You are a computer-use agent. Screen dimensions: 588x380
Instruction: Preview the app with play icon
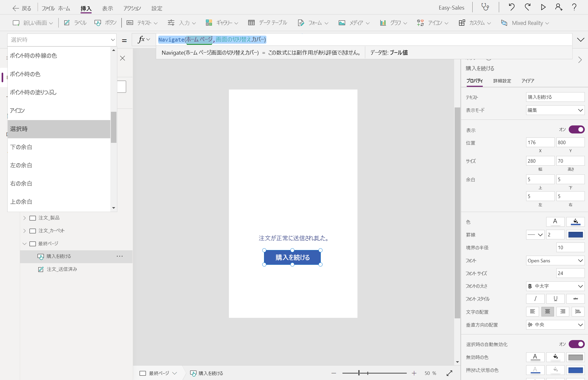543,7
